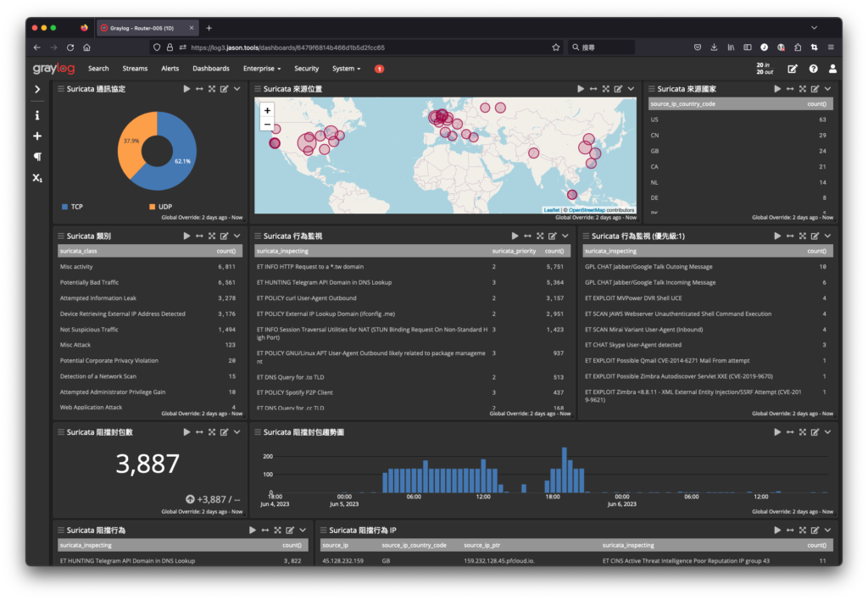Image resolution: width=868 pixels, height=600 pixels.
Task: Edit the Suricata 來源國家 widget
Action: pos(815,89)
